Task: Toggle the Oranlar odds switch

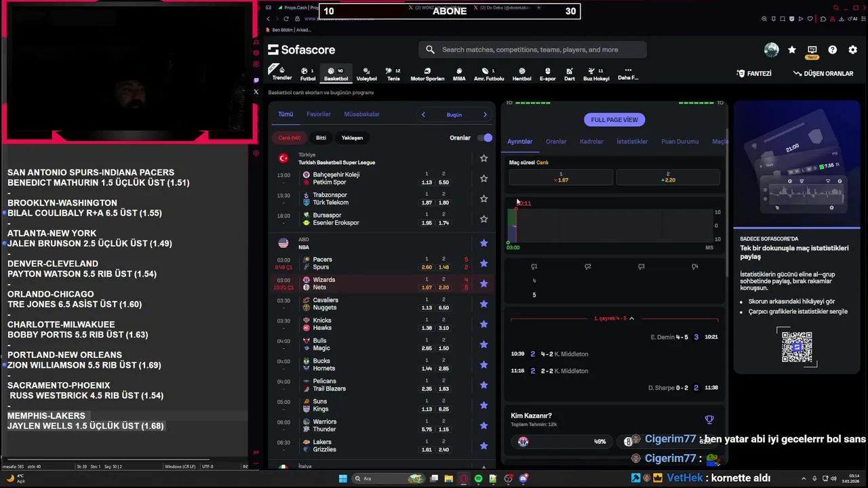Action: tap(484, 138)
